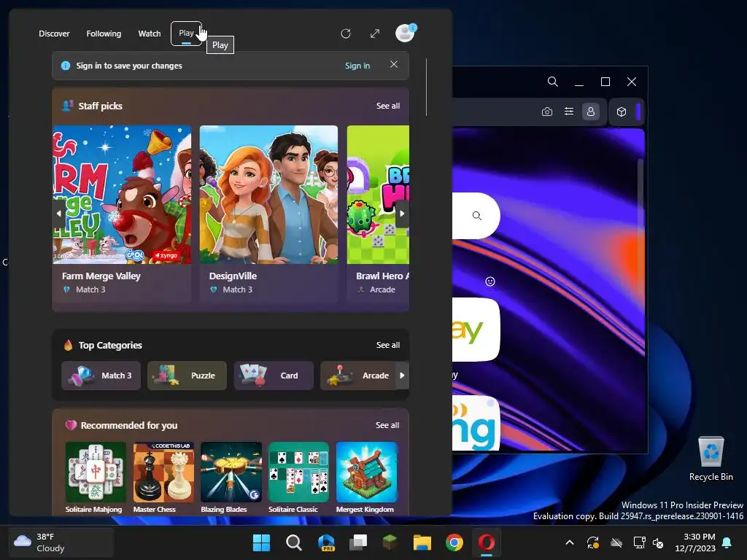This screenshot has height=560, width=747.
Task: Switch to the Discover tab
Action: (54, 34)
